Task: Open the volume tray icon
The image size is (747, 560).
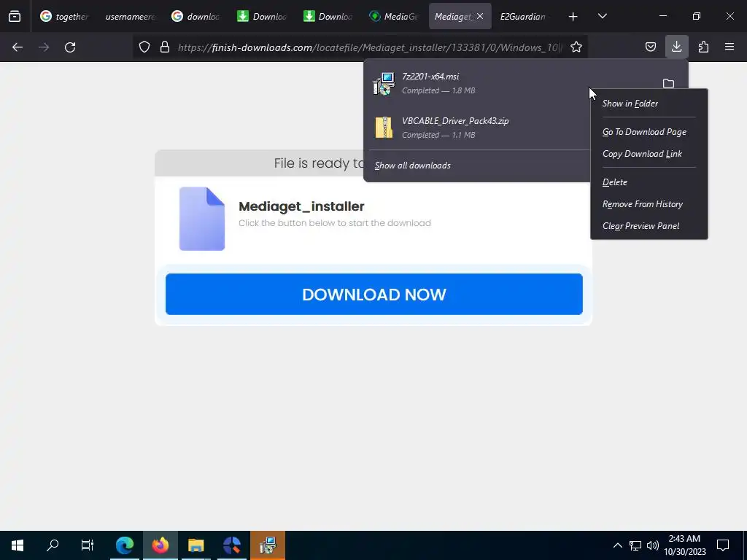Action: (653, 545)
